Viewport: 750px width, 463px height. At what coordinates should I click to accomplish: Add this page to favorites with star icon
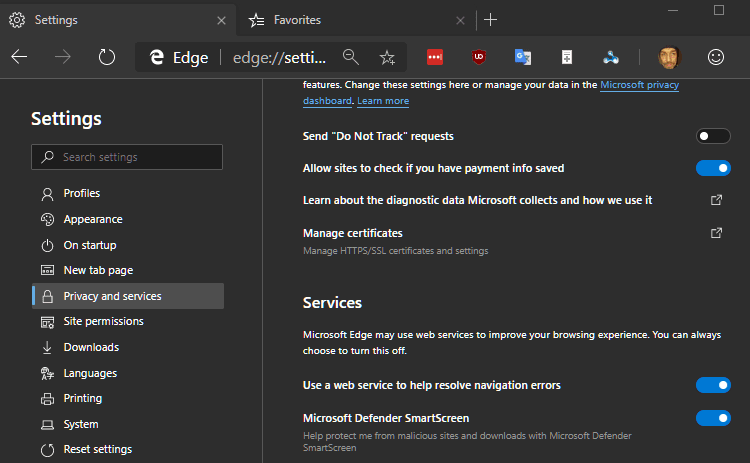[387, 57]
